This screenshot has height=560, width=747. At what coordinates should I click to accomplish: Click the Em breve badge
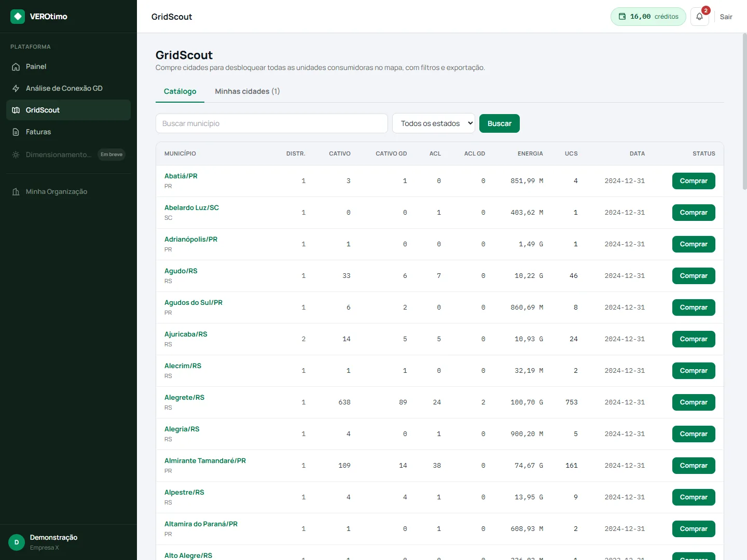pos(112,155)
